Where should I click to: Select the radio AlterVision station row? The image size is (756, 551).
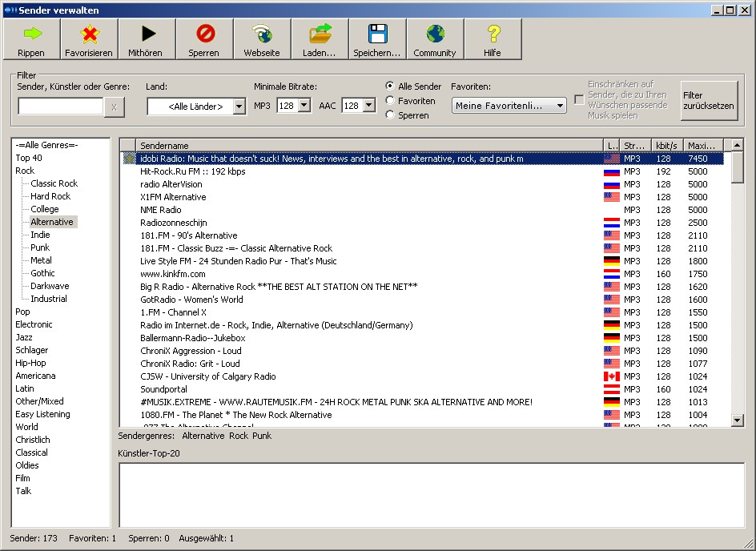click(x=422, y=184)
